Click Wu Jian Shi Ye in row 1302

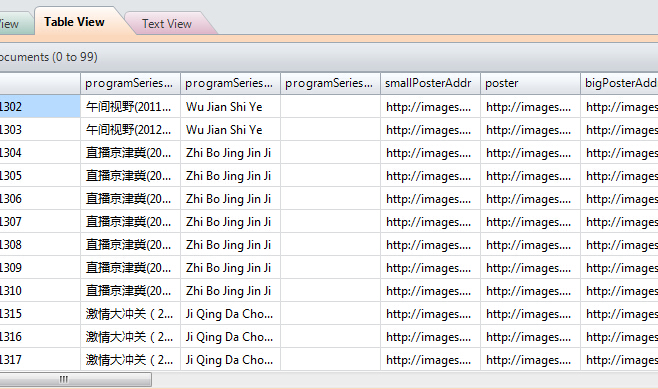(x=230, y=107)
